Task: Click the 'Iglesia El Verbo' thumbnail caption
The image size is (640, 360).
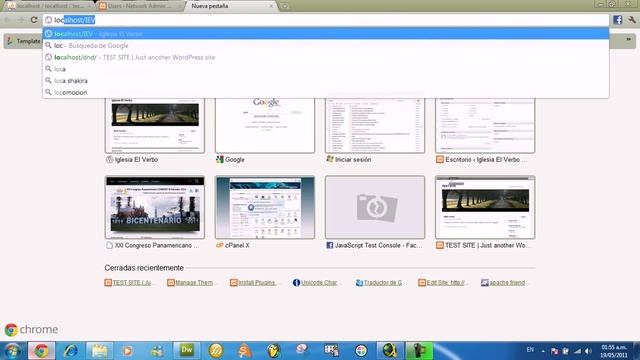Action: (136, 160)
